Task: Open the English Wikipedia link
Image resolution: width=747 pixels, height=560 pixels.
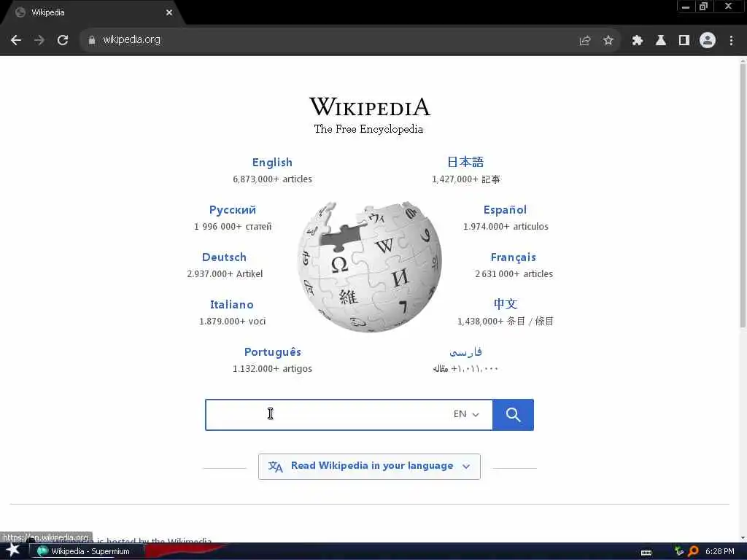Action: pyautogui.click(x=272, y=163)
